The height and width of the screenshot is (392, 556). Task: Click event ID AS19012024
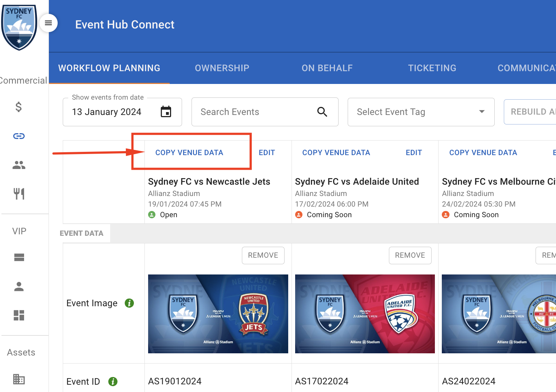point(175,381)
